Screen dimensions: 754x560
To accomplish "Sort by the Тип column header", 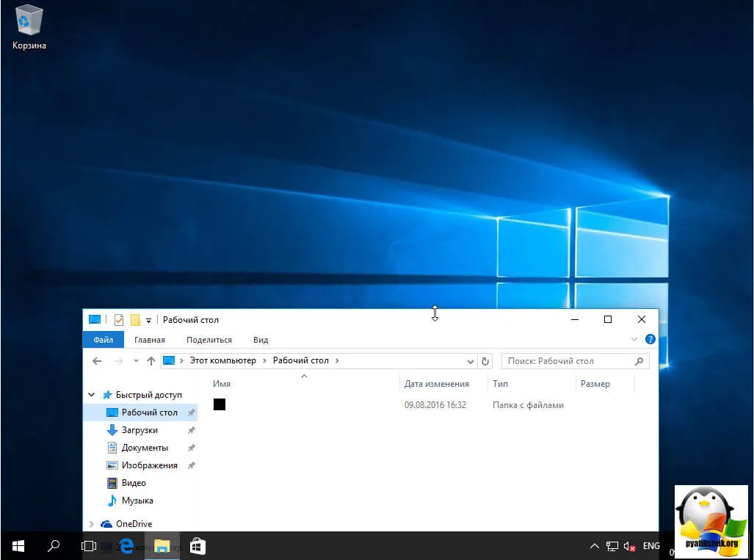I will pyautogui.click(x=501, y=384).
